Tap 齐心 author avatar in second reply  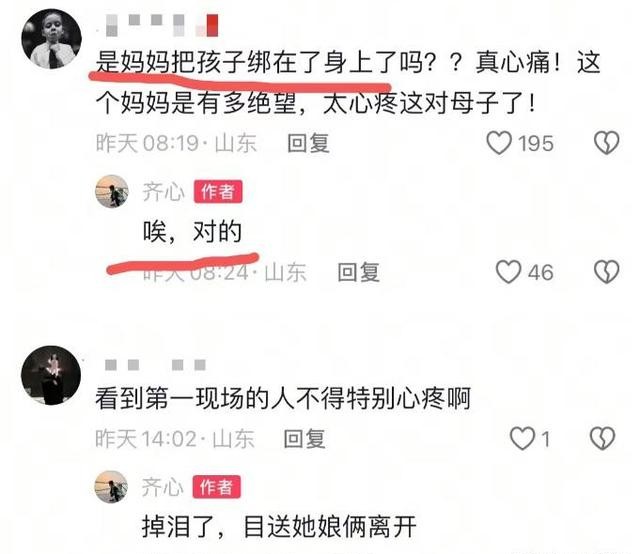[111, 487]
